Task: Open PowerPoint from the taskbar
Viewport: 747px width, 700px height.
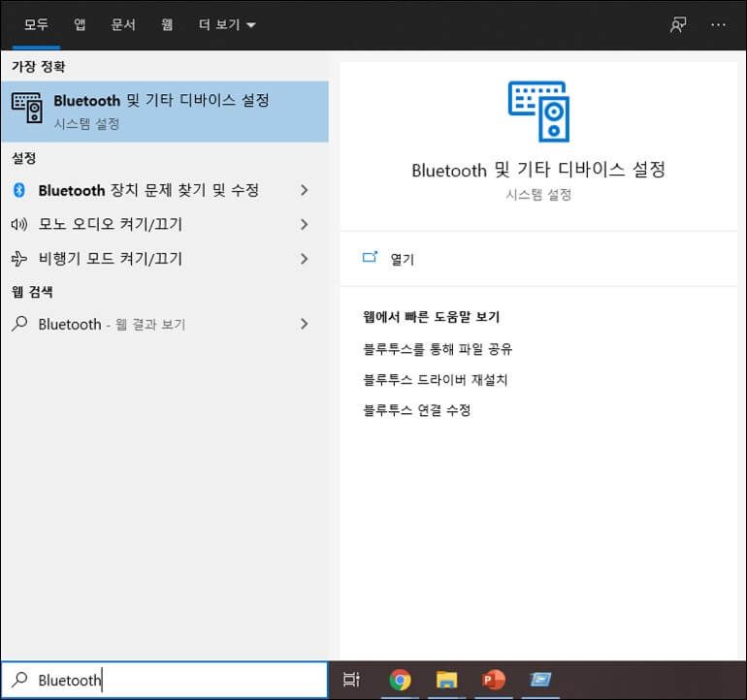Action: click(494, 680)
